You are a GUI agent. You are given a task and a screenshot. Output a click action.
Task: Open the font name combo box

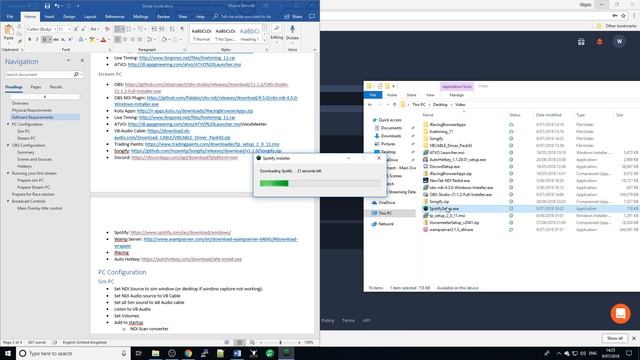click(41, 29)
